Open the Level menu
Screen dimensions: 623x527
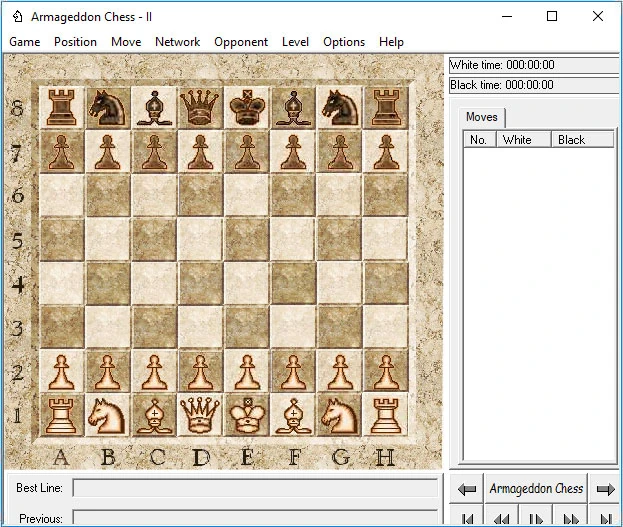[x=295, y=42]
